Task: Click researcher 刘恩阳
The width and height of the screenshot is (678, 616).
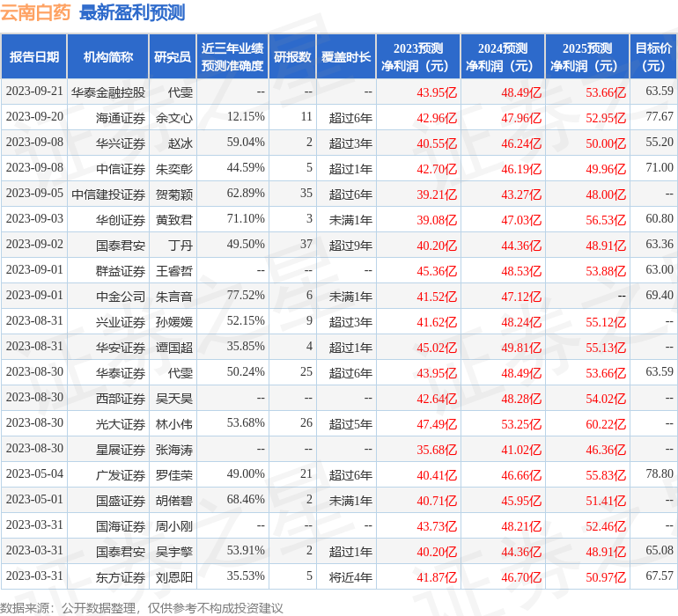Action: point(174,576)
